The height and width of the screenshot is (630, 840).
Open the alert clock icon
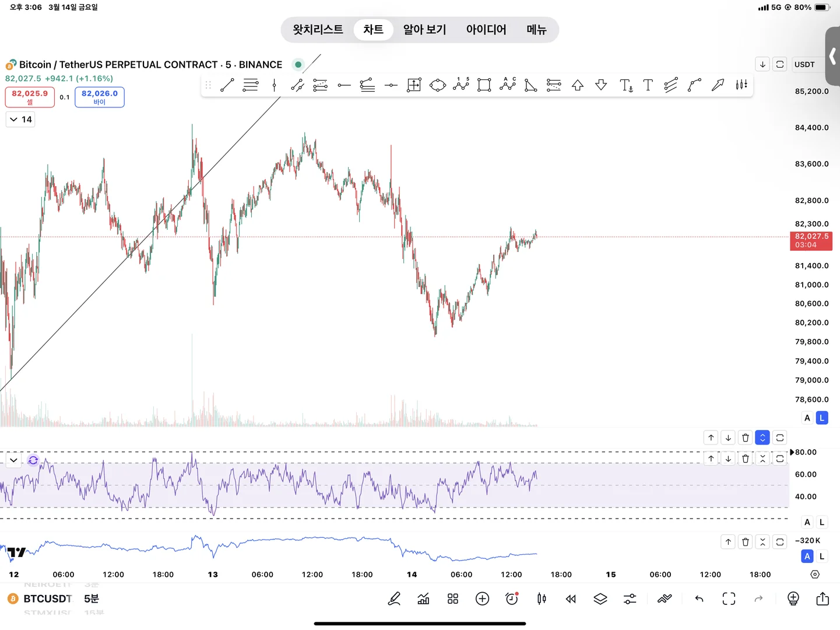(512, 598)
